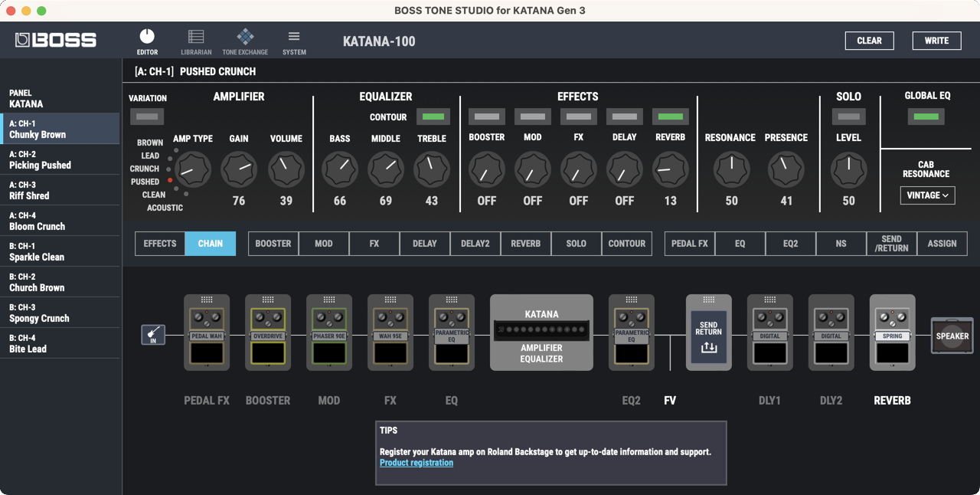Turn off the Reverb effect switch
The width and height of the screenshot is (980, 495).
click(x=671, y=116)
